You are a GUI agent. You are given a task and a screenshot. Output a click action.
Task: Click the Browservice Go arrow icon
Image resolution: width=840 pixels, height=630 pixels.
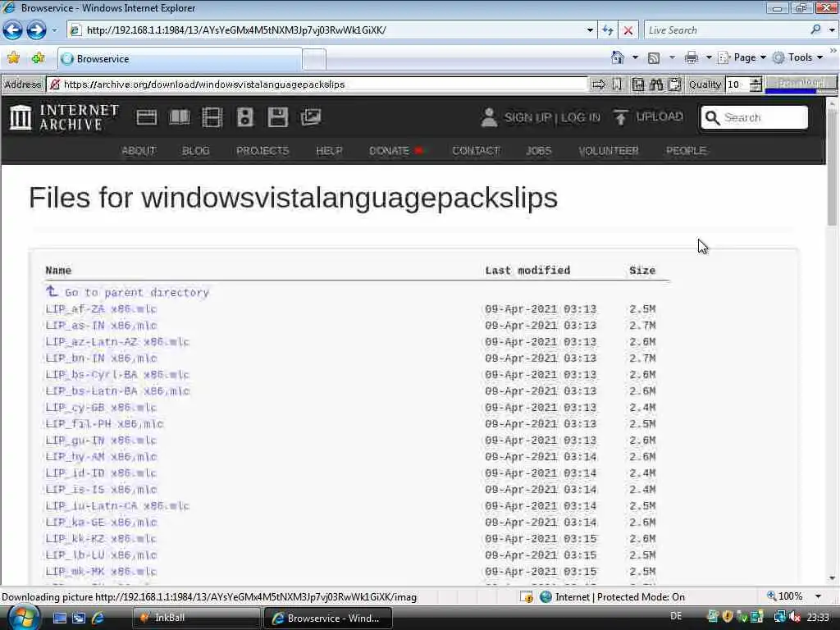pyautogui.click(x=599, y=84)
